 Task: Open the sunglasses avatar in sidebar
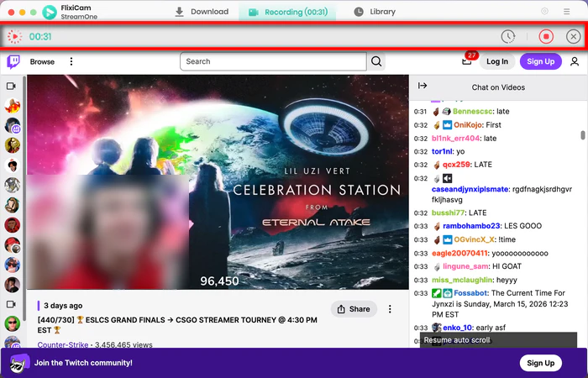(13, 323)
